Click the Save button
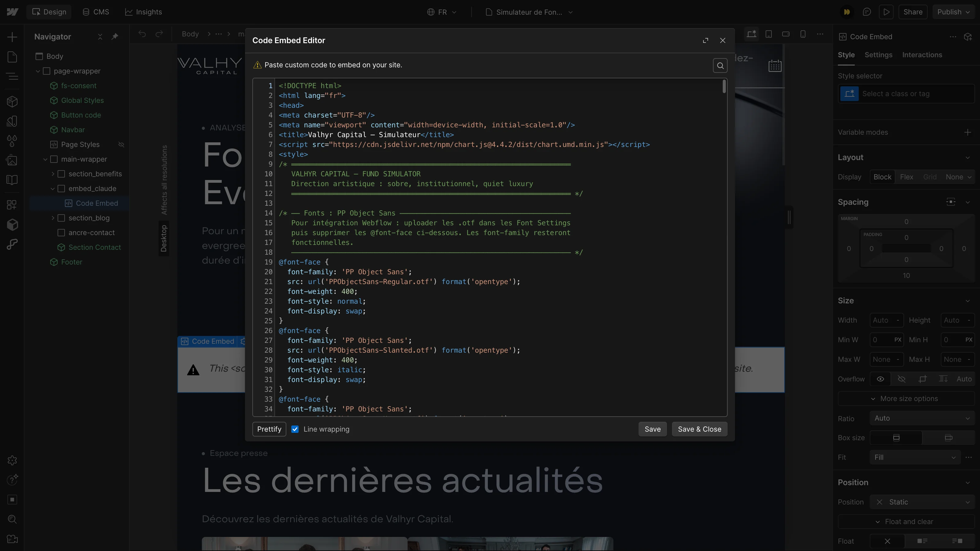Image resolution: width=980 pixels, height=551 pixels. [x=652, y=429]
